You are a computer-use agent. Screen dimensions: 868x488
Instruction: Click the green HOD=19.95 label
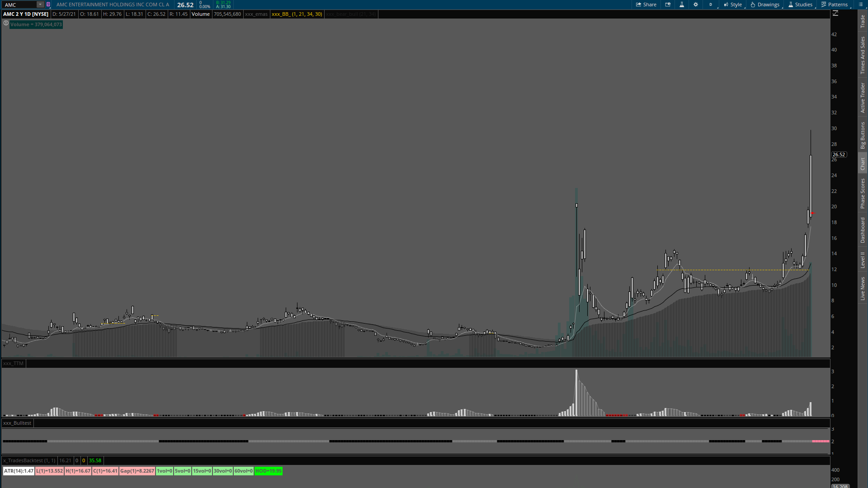pyautogui.click(x=268, y=471)
